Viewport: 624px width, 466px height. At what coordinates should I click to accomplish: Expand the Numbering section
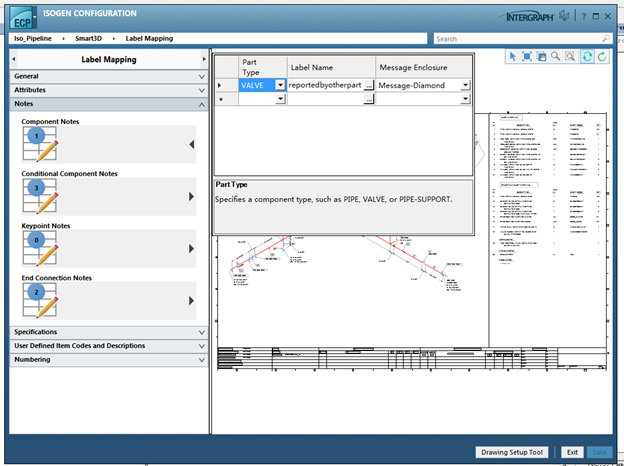[x=109, y=360]
